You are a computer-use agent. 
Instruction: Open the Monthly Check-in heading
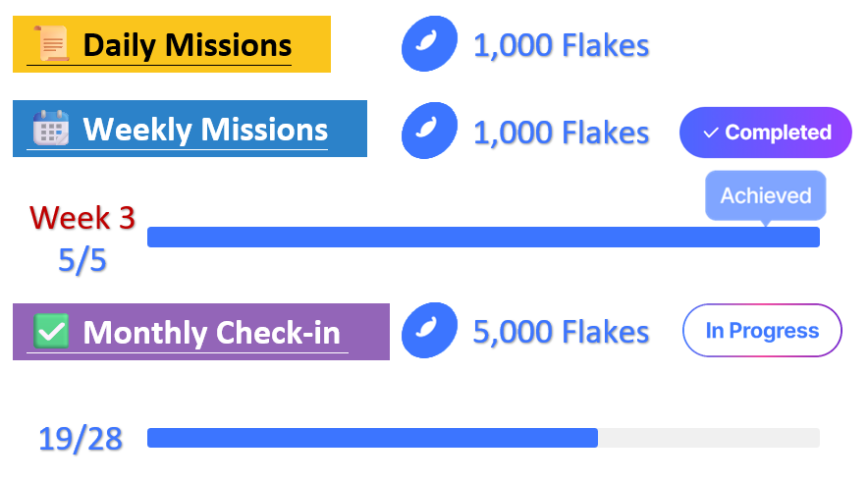(211, 333)
